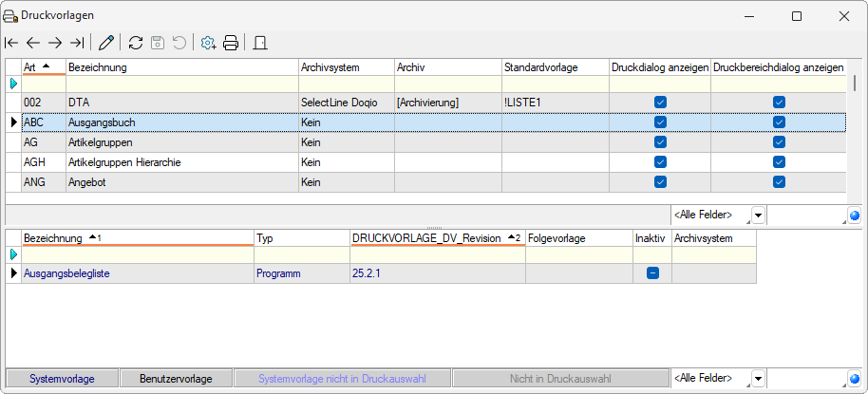This screenshot has height=394, width=868.
Task: Open settings gear with plus icon
Action: click(208, 43)
